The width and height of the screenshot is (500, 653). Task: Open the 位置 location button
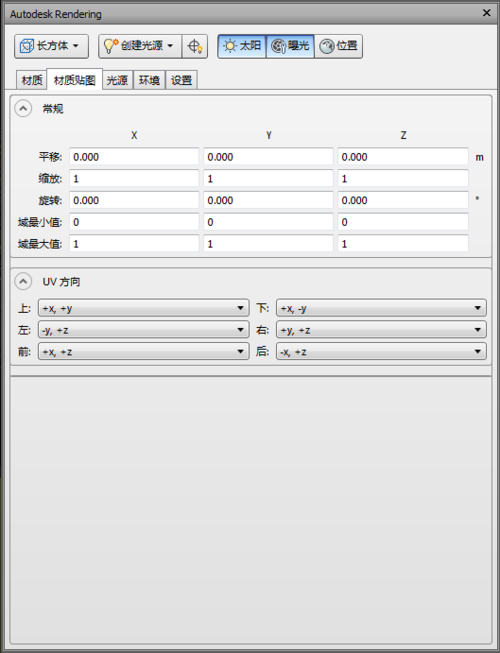click(338, 46)
